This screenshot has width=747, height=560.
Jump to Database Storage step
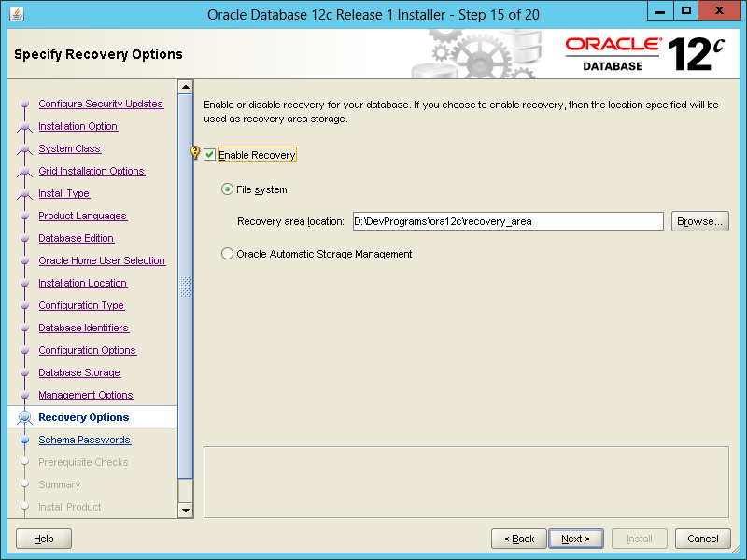(x=79, y=372)
